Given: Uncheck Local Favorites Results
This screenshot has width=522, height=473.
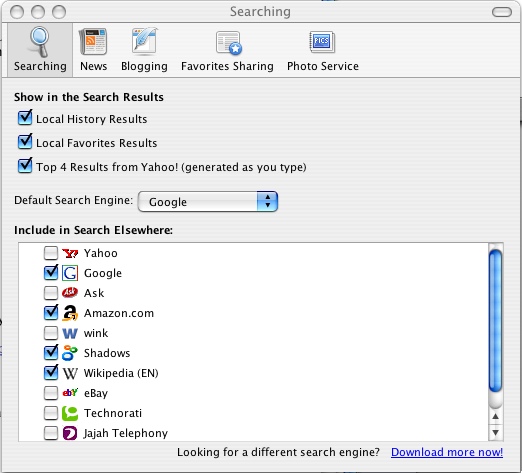Looking at the screenshot, I should coord(25,142).
